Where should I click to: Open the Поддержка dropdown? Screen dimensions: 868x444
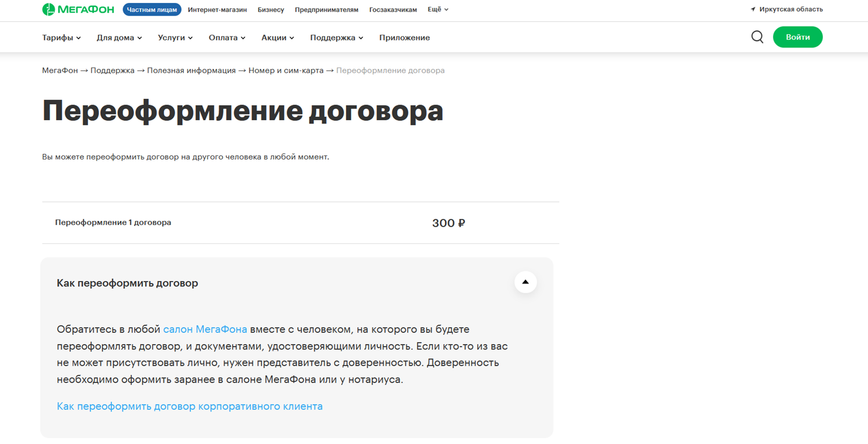(x=337, y=38)
